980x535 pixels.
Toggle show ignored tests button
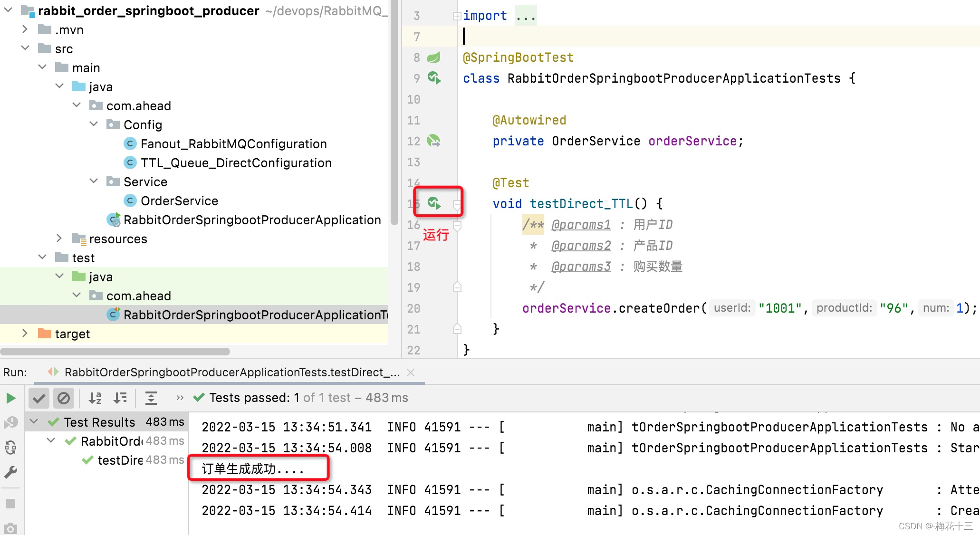(64, 398)
